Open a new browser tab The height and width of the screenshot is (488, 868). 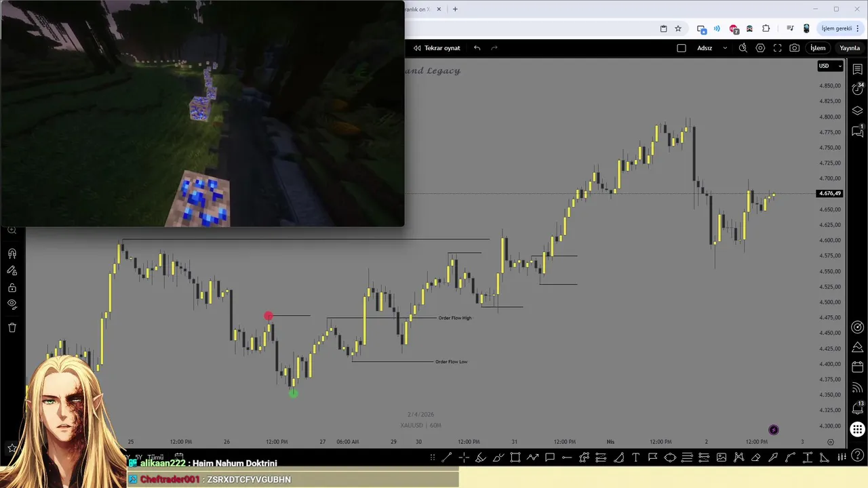coord(455,9)
